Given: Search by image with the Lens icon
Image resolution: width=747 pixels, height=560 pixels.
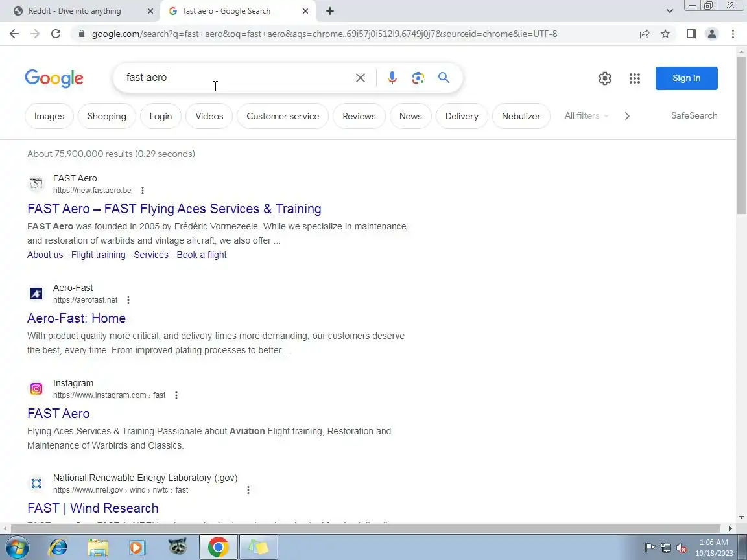Looking at the screenshot, I should [418, 78].
